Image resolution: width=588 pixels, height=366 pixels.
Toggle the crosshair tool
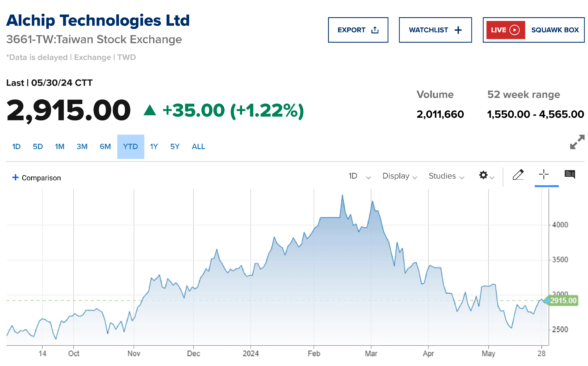pyautogui.click(x=544, y=175)
